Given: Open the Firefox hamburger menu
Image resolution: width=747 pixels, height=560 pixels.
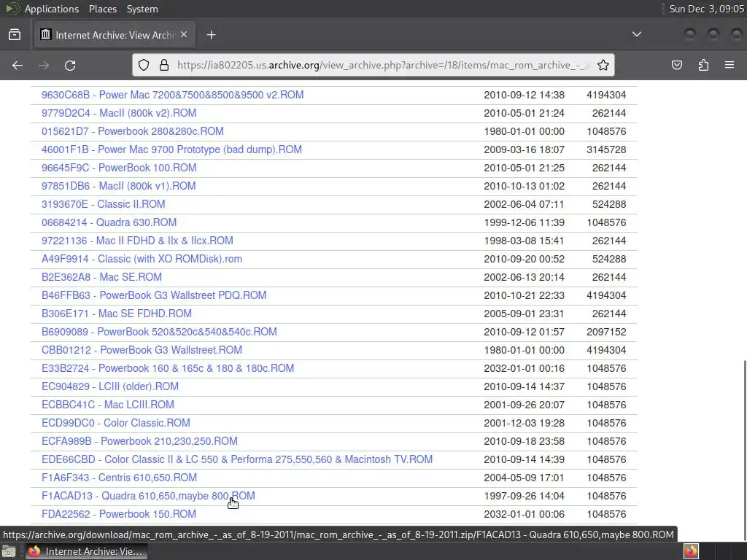Looking at the screenshot, I should [x=729, y=65].
